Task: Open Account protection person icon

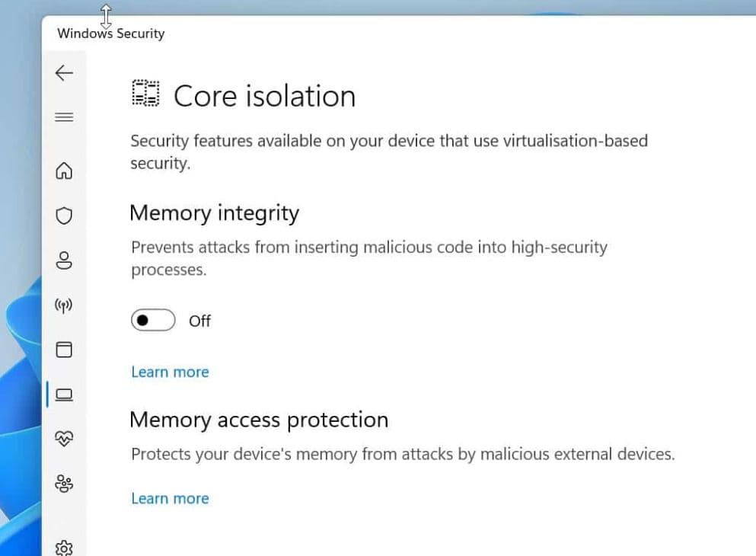Action: (x=64, y=260)
